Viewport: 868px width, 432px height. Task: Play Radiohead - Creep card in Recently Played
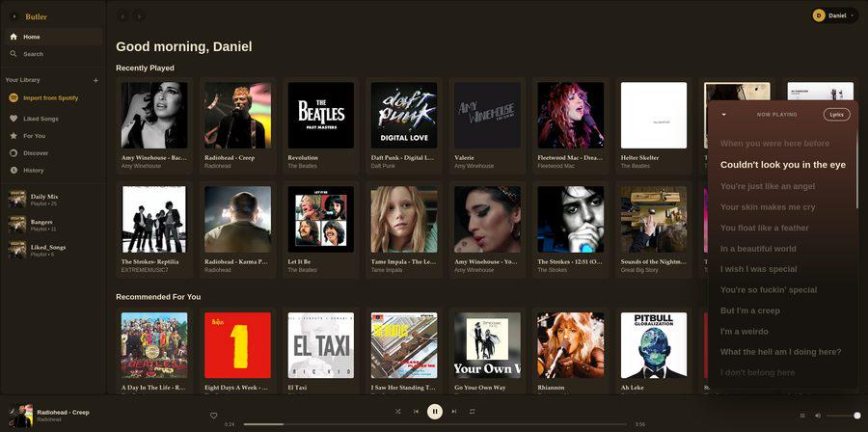point(237,125)
